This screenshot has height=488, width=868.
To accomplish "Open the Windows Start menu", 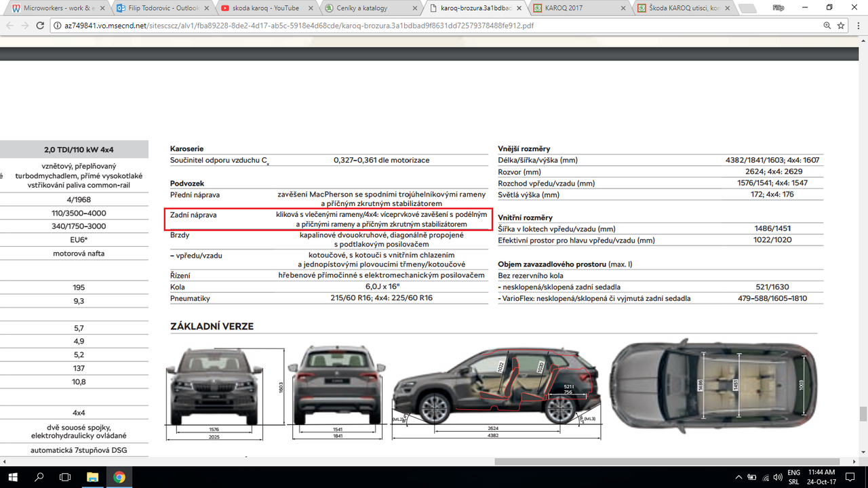I will 12,477.
